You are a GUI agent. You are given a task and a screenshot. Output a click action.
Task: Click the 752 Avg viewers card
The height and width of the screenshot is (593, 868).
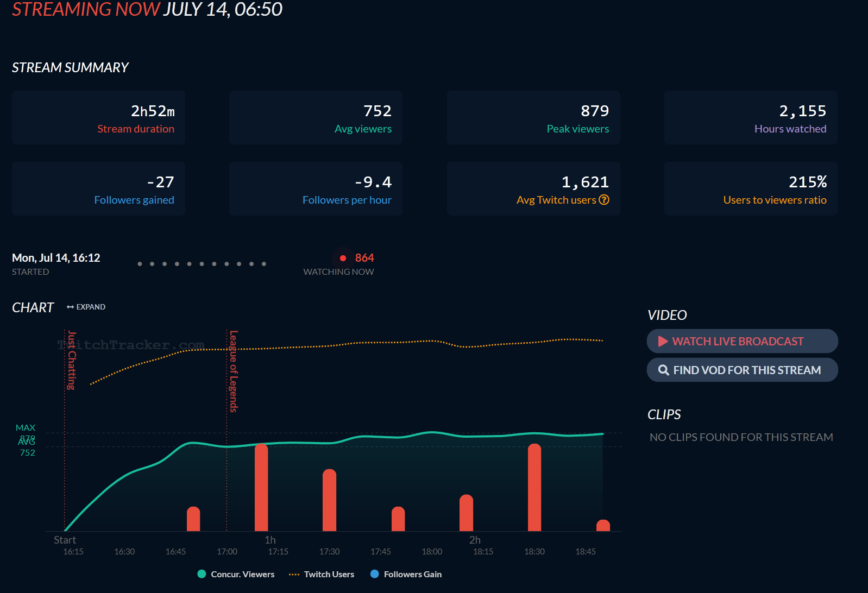tap(316, 118)
